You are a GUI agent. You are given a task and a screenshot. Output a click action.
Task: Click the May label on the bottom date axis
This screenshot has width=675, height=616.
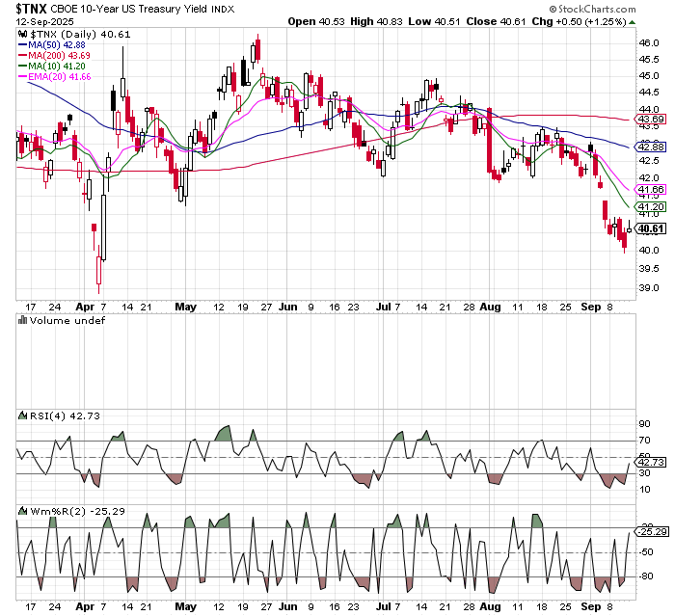click(x=185, y=606)
